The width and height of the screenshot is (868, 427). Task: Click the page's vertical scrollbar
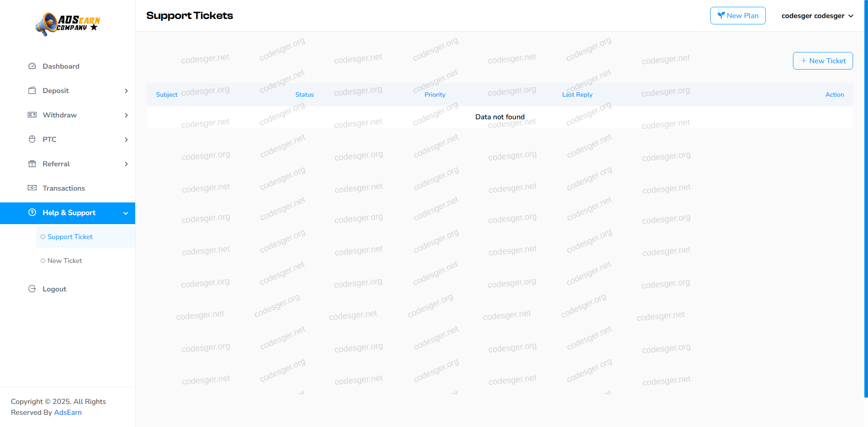pyautogui.click(x=866, y=199)
